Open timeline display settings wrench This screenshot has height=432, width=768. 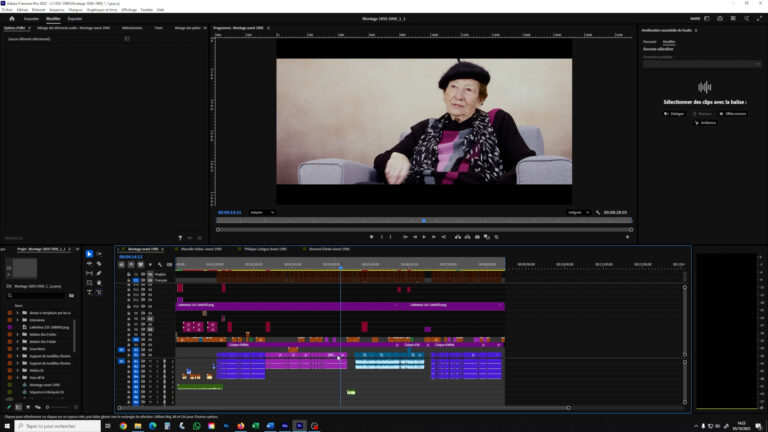click(158, 265)
